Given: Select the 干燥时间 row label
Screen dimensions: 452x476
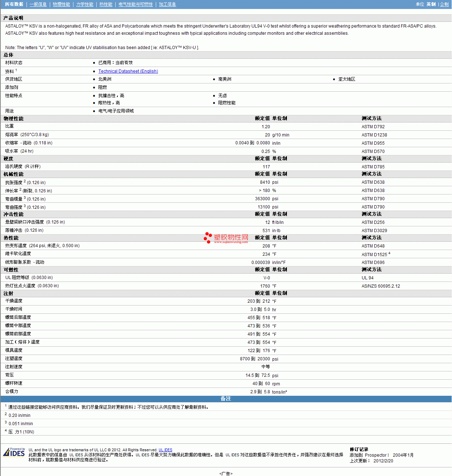Looking at the screenshot, I should [x=14, y=309].
